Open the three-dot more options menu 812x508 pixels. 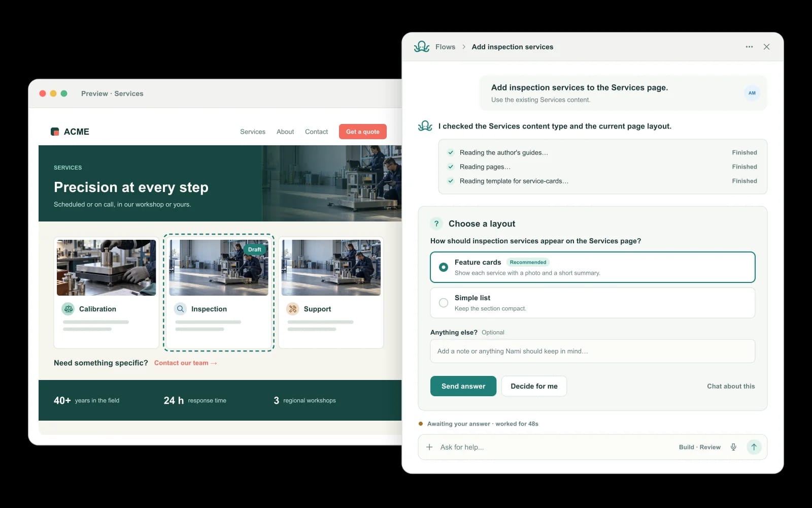[749, 47]
